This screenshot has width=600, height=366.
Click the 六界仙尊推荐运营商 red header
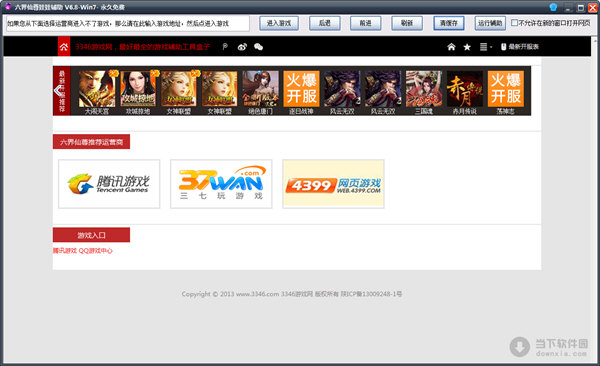coord(91,142)
